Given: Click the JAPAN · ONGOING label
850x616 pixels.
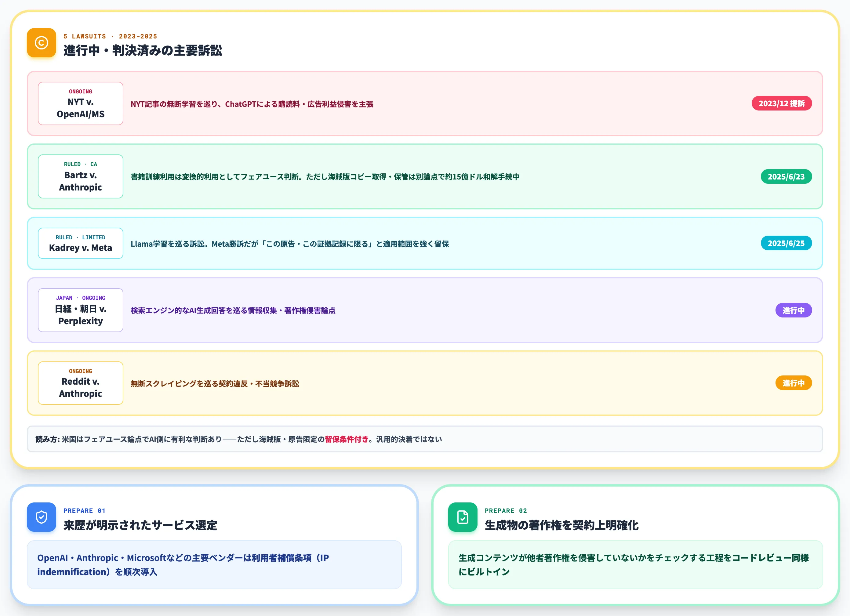Looking at the screenshot, I should (81, 298).
